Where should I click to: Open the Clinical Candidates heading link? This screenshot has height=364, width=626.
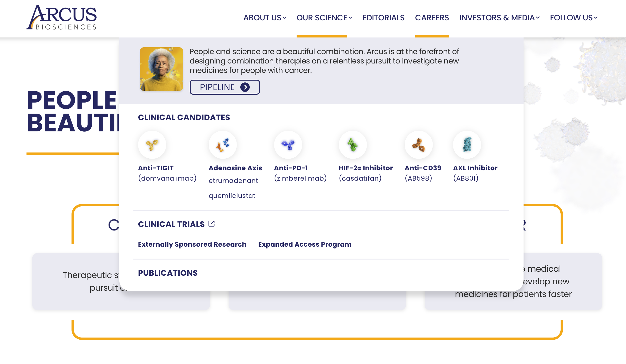coord(184,117)
